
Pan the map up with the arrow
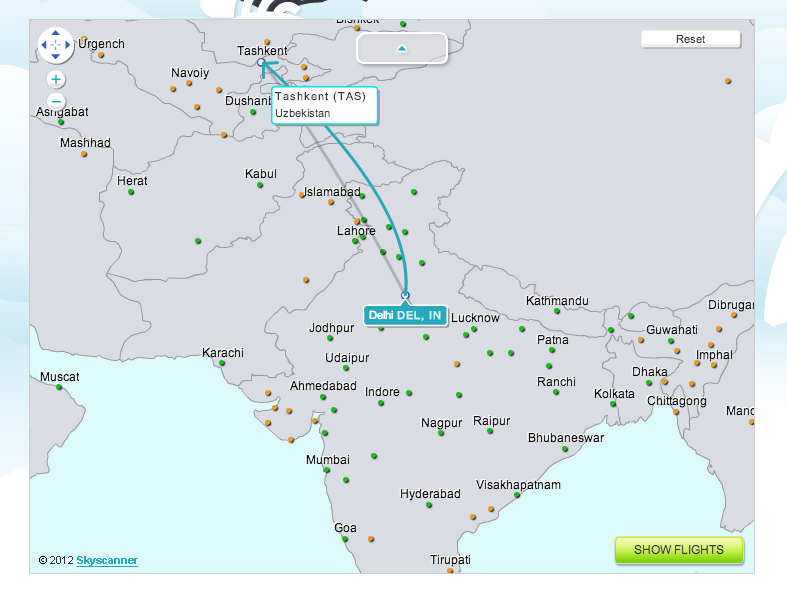55,33
